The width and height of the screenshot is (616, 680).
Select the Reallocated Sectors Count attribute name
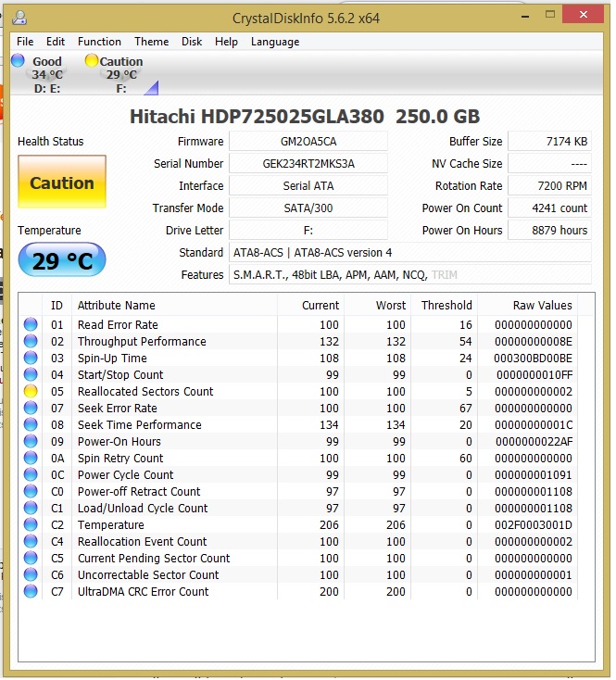(x=145, y=392)
